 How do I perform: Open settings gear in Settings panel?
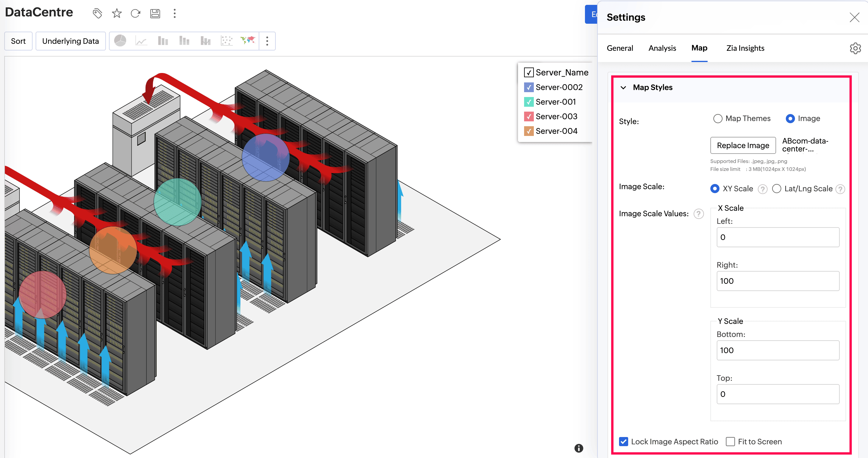(855, 48)
